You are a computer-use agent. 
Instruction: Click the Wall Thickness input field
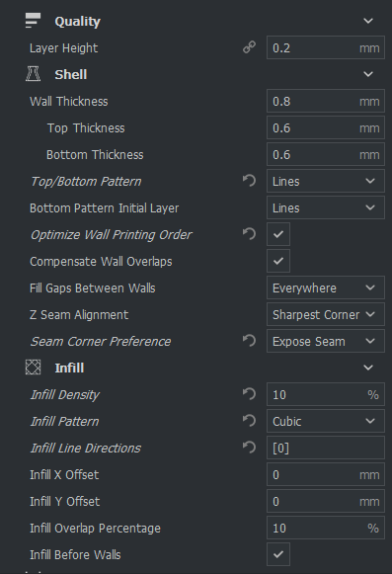pos(326,101)
